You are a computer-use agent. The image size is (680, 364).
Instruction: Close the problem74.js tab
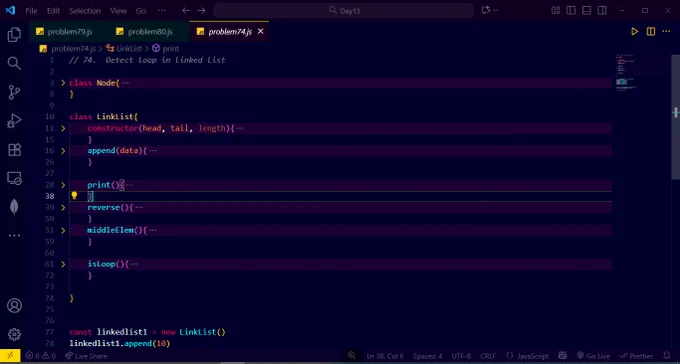click(x=261, y=32)
